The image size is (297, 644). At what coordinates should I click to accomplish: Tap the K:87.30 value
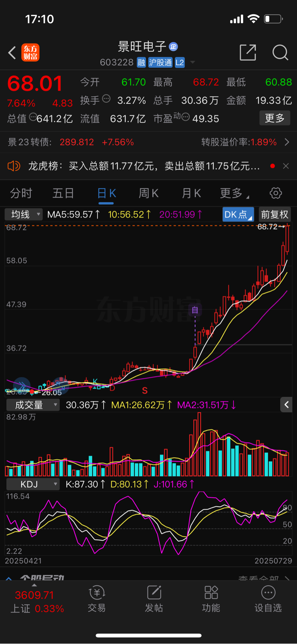click(85, 484)
